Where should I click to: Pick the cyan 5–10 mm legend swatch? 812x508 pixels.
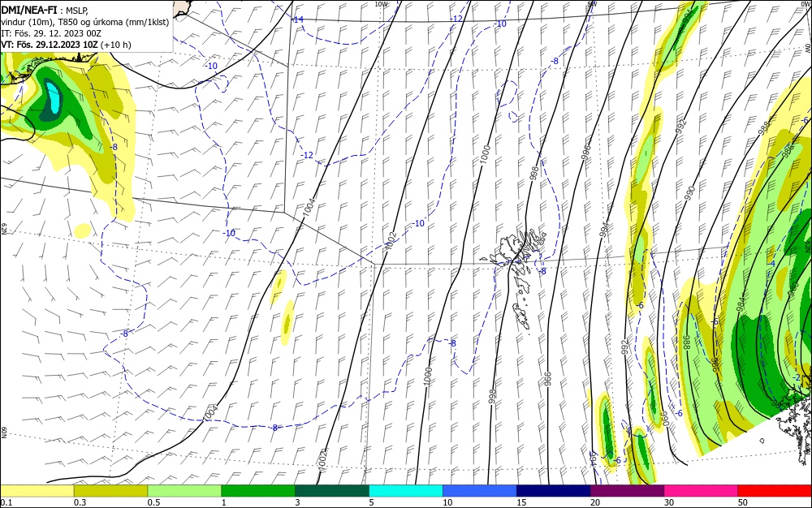point(406,491)
